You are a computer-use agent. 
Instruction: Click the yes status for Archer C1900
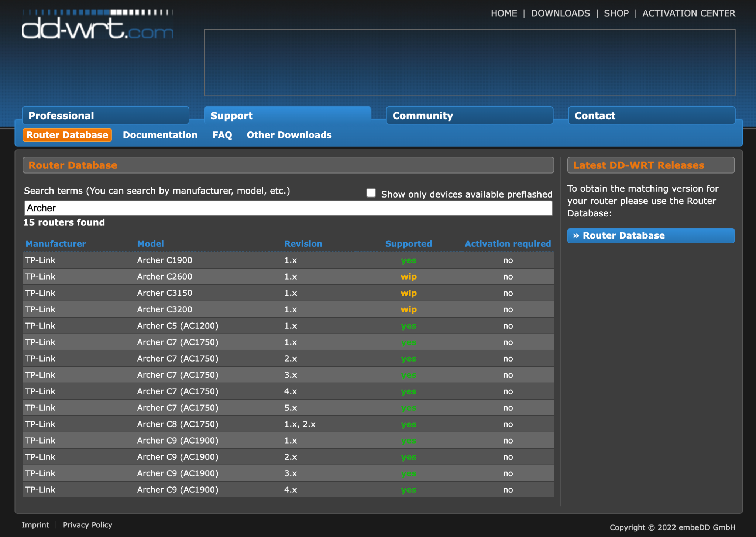(409, 260)
